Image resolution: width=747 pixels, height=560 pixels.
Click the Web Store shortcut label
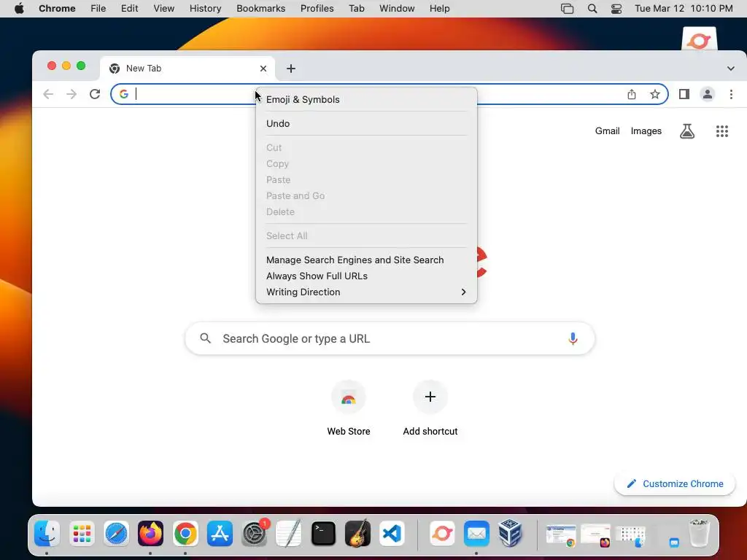[x=349, y=432]
